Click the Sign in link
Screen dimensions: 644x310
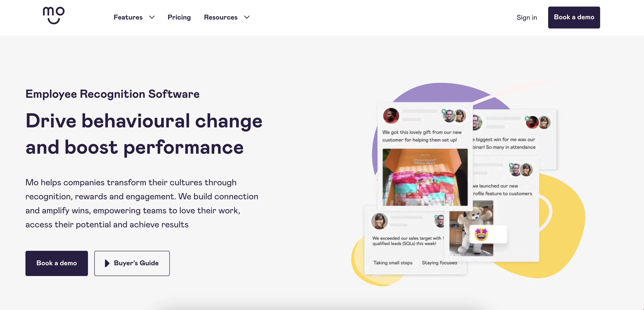click(x=527, y=17)
